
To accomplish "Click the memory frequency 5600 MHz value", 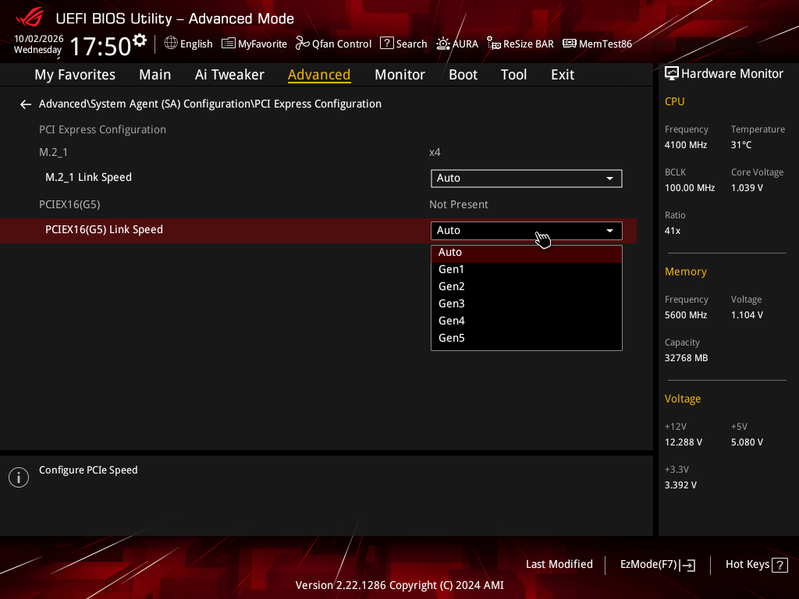I will [x=685, y=315].
